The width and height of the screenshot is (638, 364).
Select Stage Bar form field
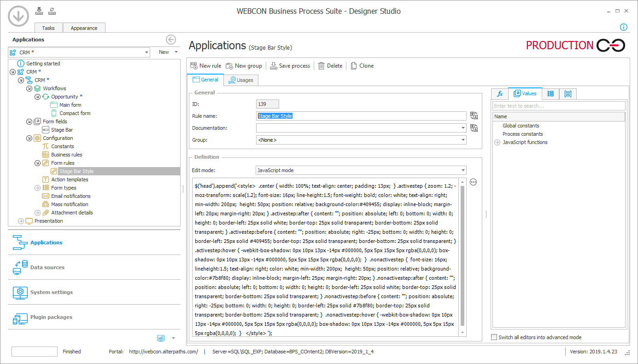[x=62, y=130]
